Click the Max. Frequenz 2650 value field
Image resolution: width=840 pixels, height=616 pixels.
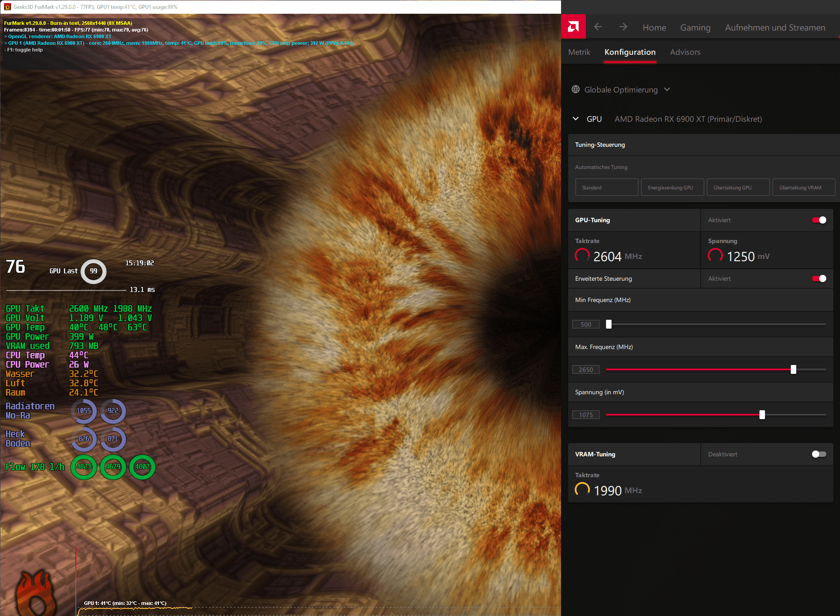pos(586,369)
